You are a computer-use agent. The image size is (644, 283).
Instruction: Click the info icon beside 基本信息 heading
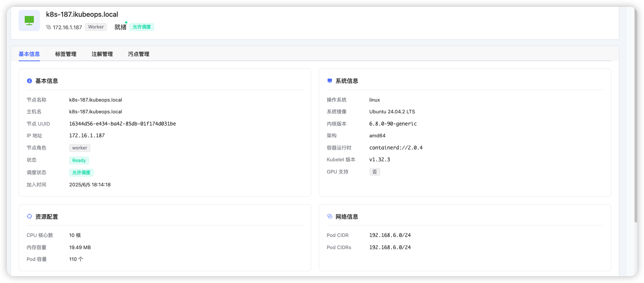click(29, 81)
